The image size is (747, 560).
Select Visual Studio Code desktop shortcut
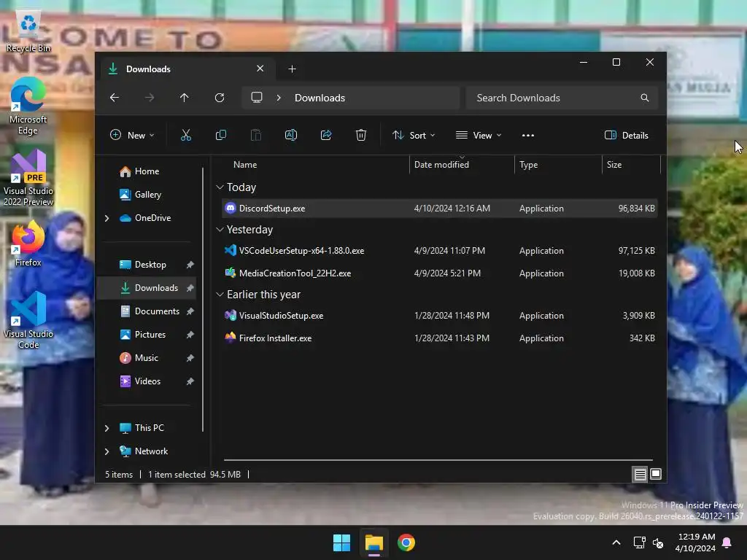point(28,320)
